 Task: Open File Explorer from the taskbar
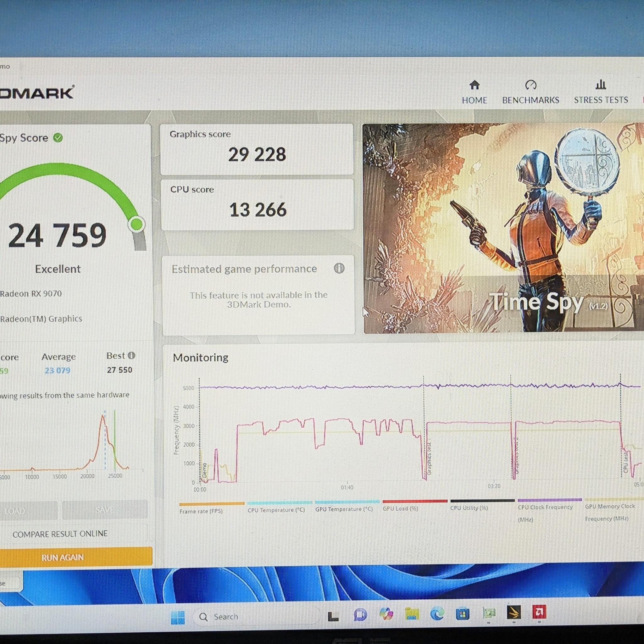(x=412, y=614)
